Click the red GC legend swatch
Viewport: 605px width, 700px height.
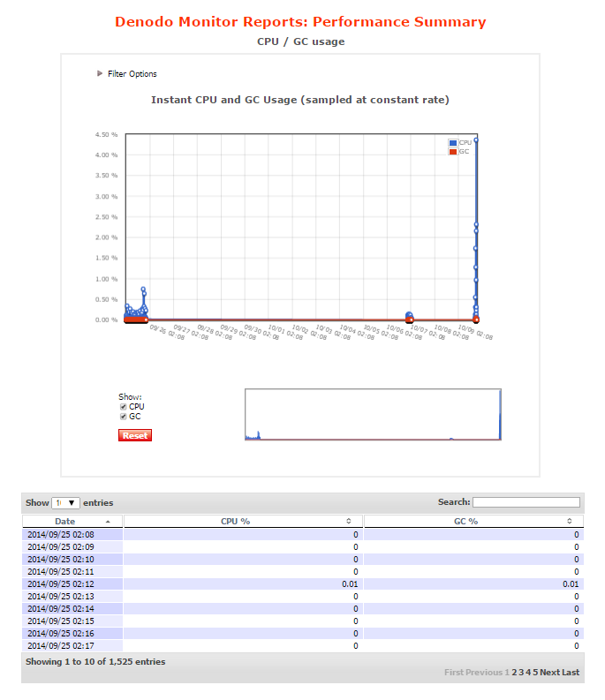[453, 152]
